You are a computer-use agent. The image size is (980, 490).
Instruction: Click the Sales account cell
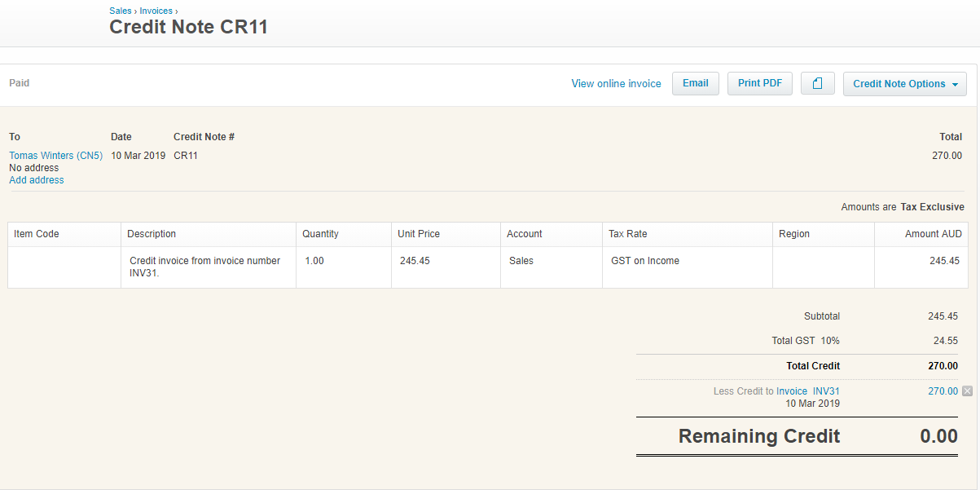pyautogui.click(x=551, y=267)
